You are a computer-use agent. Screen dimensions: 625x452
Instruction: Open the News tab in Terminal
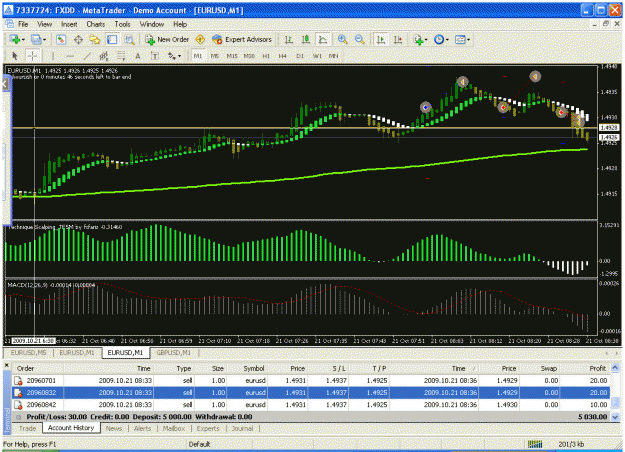114,428
